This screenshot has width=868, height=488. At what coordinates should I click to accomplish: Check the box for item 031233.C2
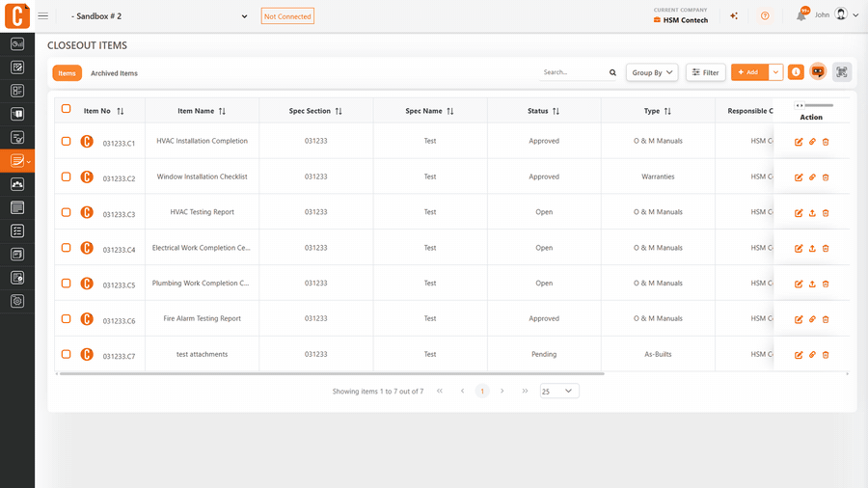click(x=66, y=176)
